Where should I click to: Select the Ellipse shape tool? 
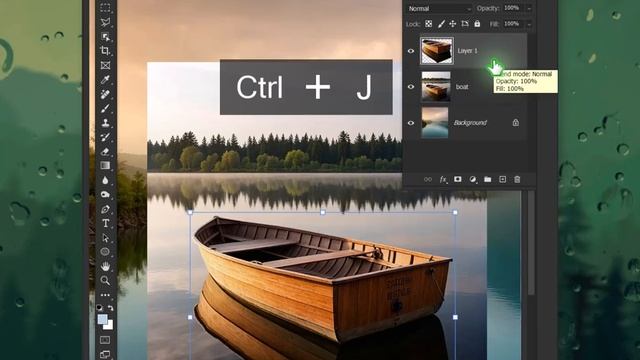pyautogui.click(x=105, y=252)
